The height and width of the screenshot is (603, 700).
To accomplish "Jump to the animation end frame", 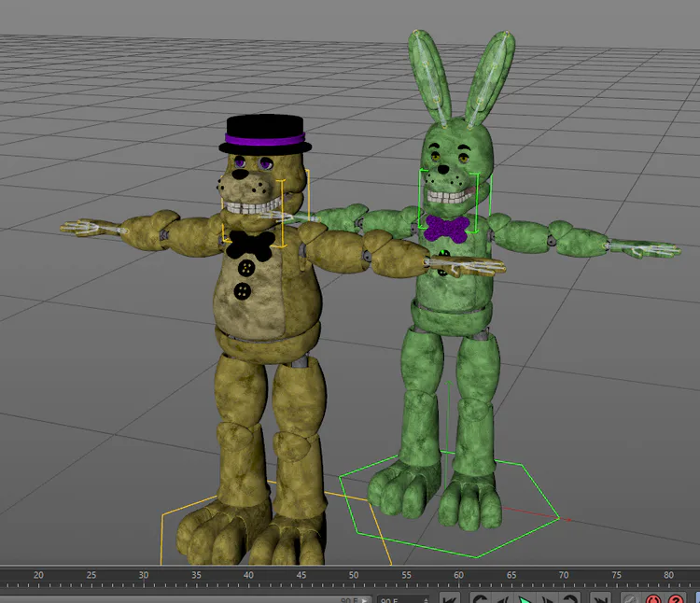I will pyautogui.click(x=600, y=598).
